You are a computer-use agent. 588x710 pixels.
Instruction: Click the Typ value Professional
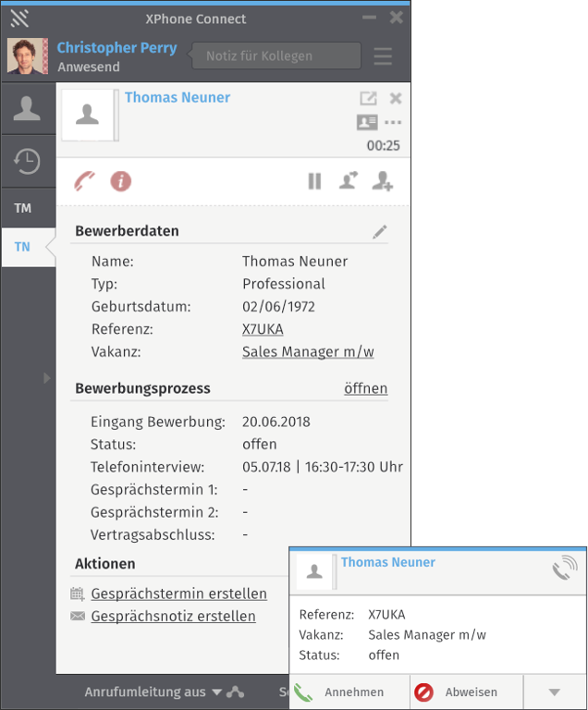pyautogui.click(x=284, y=284)
